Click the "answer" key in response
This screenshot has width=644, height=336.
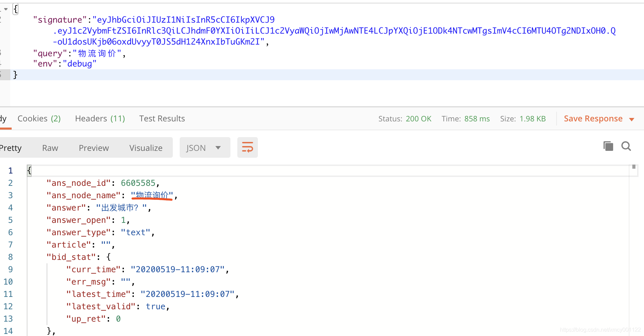[x=66, y=208]
